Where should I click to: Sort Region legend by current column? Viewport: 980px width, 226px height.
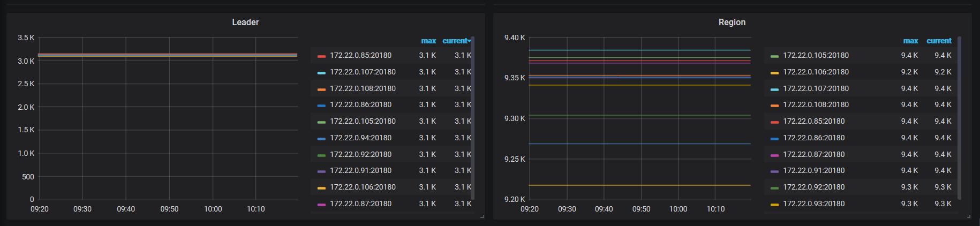(x=939, y=41)
